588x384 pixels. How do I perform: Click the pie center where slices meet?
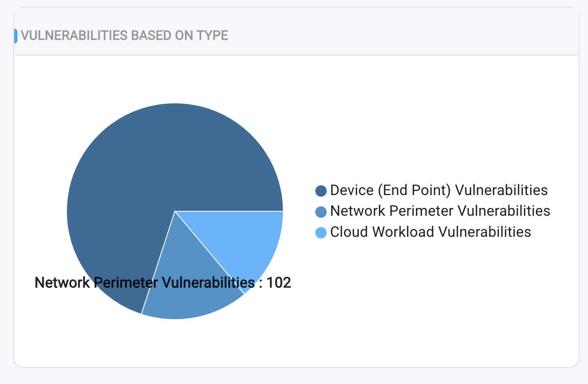pos(175,211)
